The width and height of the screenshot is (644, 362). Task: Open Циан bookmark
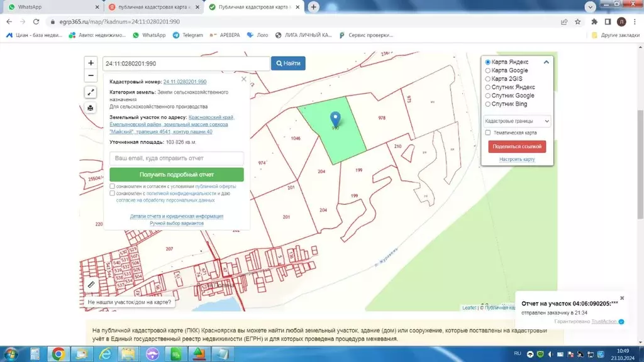pyautogui.click(x=34, y=35)
